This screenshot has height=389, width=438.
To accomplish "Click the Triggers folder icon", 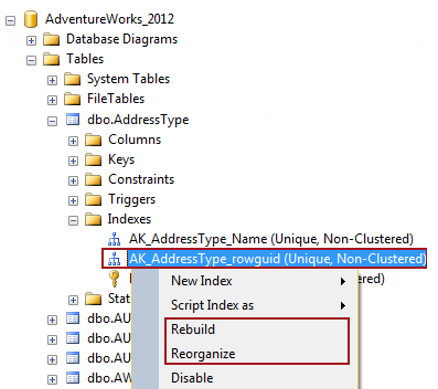I will click(x=93, y=199).
